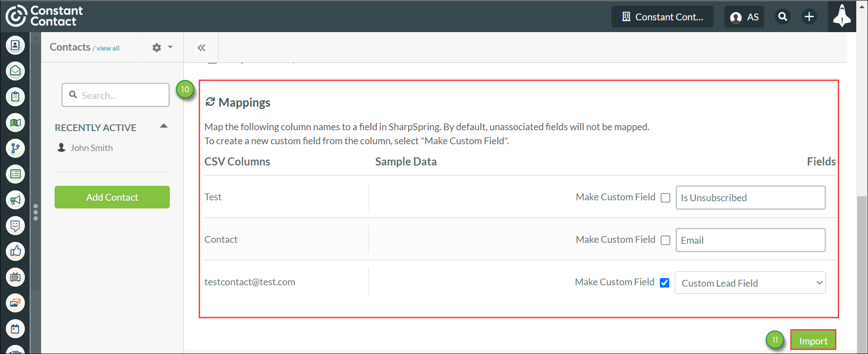Open the AS user profile menu

click(x=744, y=17)
